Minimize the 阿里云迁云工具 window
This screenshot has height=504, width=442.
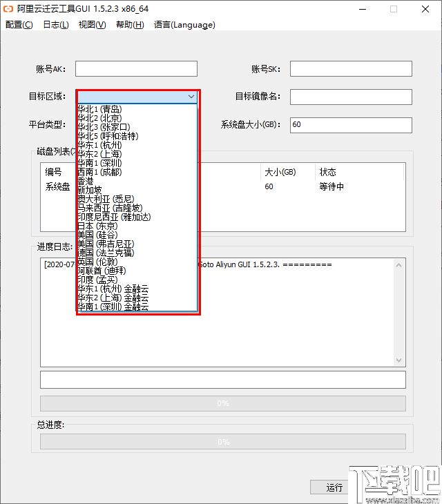pos(363,9)
